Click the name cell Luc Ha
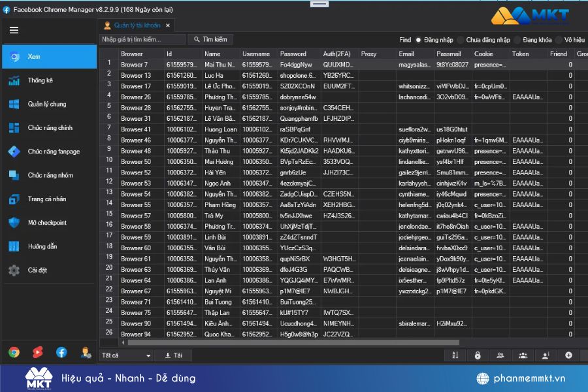 point(221,76)
